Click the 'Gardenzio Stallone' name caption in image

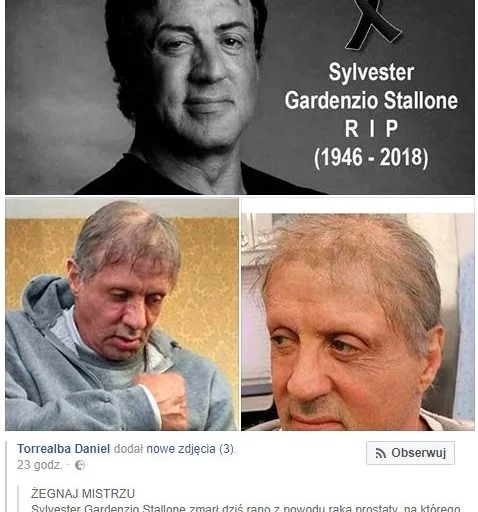click(371, 100)
